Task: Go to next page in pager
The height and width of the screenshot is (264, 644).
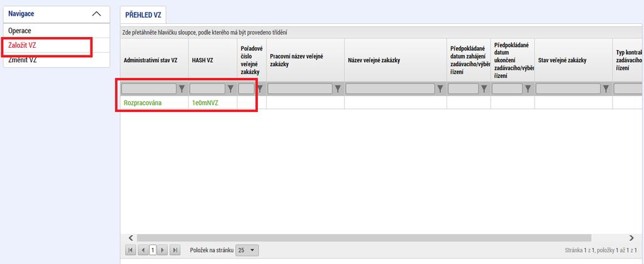Action: pyautogui.click(x=163, y=250)
